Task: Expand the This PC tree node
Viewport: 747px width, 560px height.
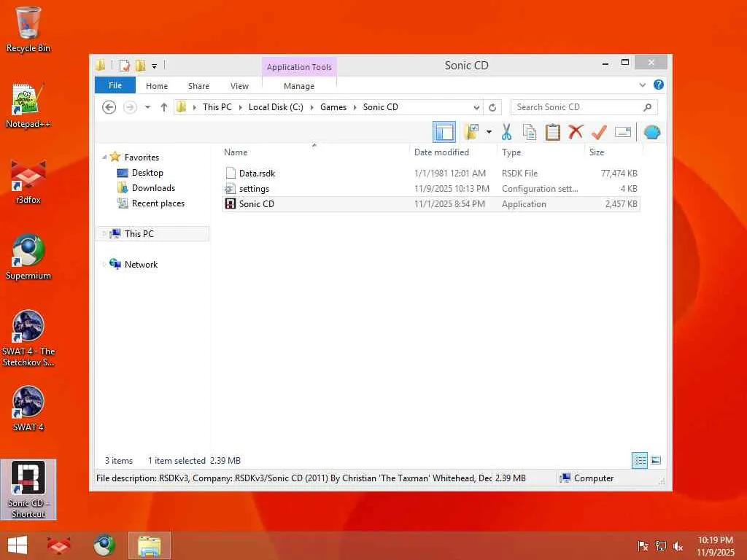Action: coord(104,234)
